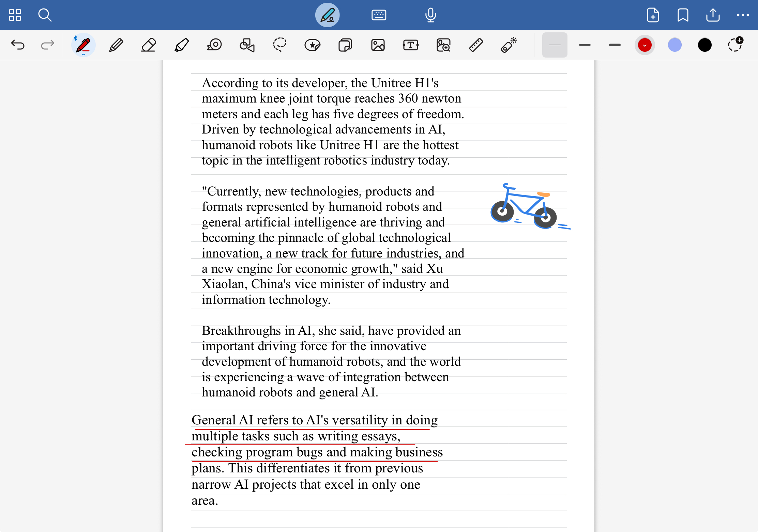This screenshot has width=758, height=532.
Task: Select the eraser tool
Action: click(x=148, y=45)
